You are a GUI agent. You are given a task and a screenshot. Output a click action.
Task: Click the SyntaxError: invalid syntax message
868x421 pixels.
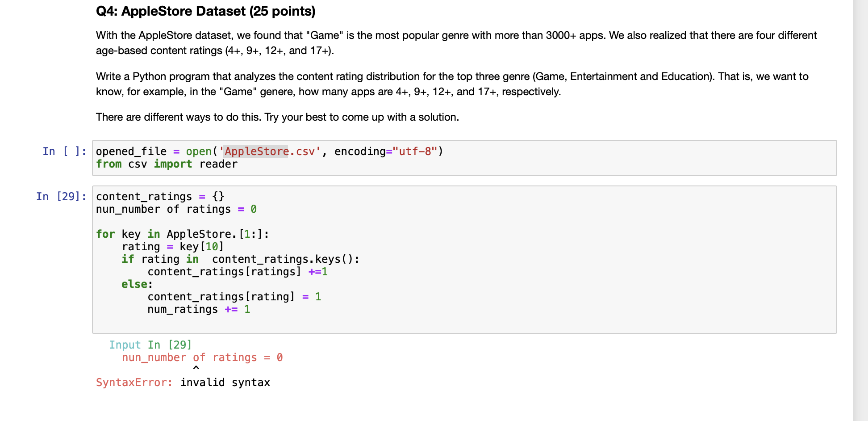[x=183, y=382]
